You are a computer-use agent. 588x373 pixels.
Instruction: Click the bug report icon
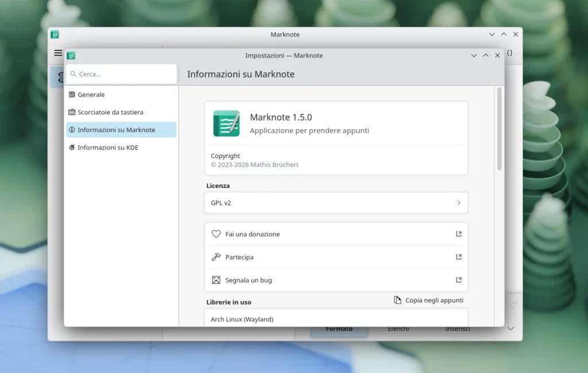click(x=216, y=280)
